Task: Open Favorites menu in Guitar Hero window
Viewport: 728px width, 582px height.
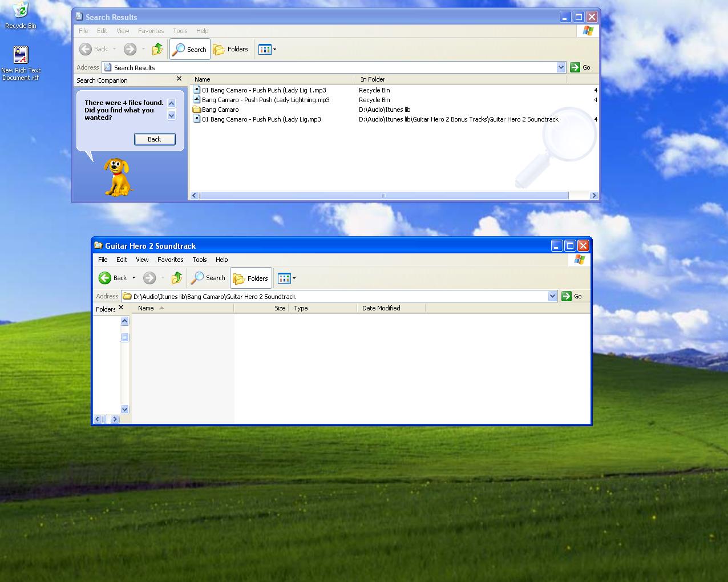Action: point(171,260)
